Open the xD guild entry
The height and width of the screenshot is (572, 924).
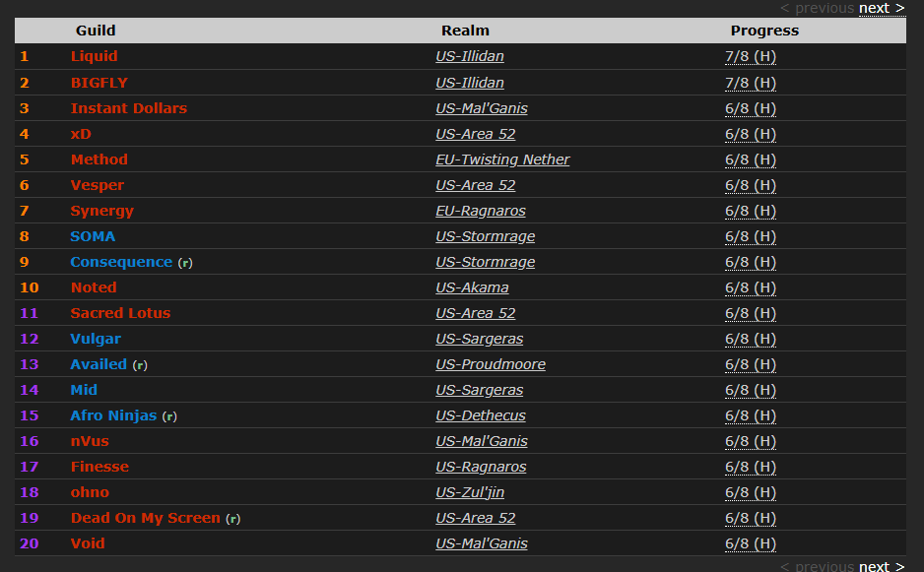81,134
